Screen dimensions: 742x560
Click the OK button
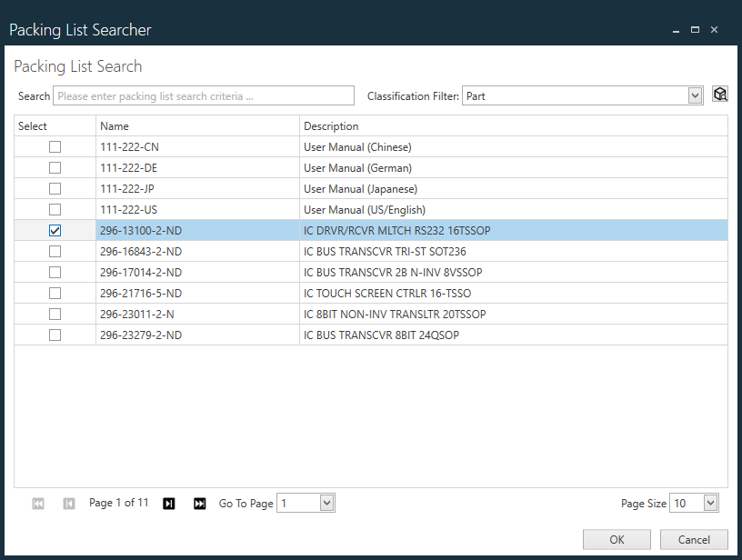pos(617,539)
